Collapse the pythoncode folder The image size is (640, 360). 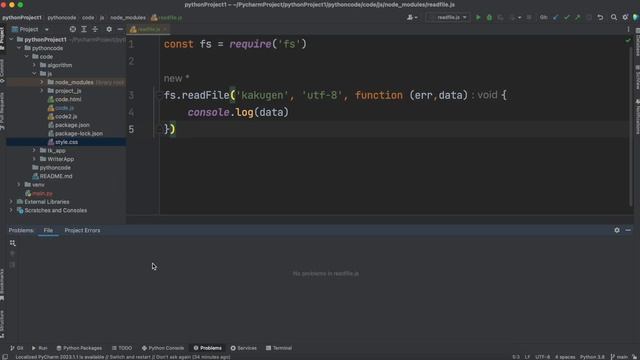coord(19,48)
